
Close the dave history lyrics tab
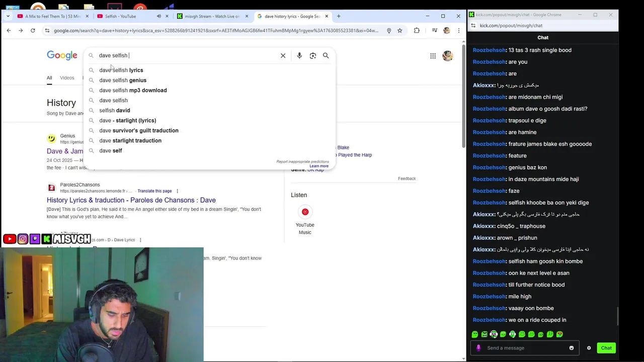point(327,16)
